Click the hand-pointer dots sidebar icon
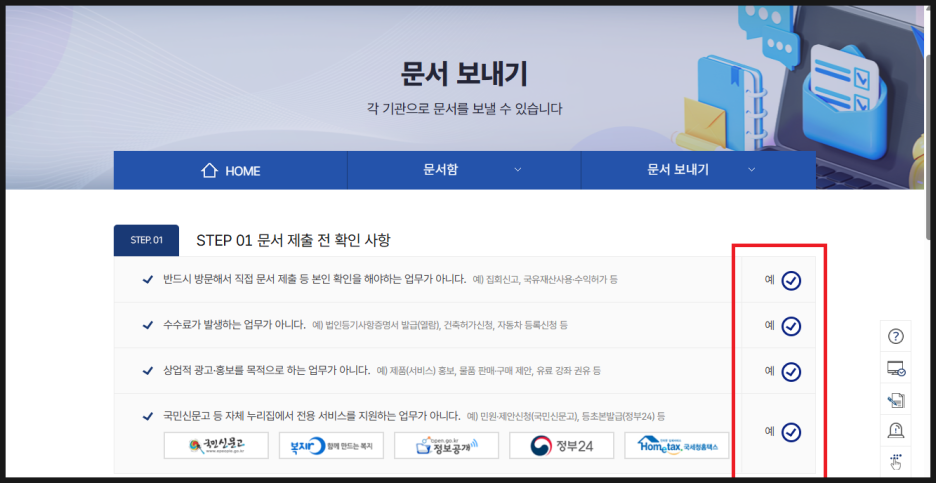Image resolution: width=936 pixels, height=483 pixels. [x=895, y=461]
